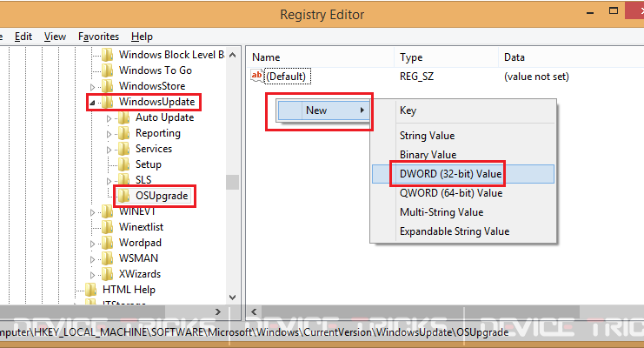Expand the Reporting tree node

[x=109, y=134]
